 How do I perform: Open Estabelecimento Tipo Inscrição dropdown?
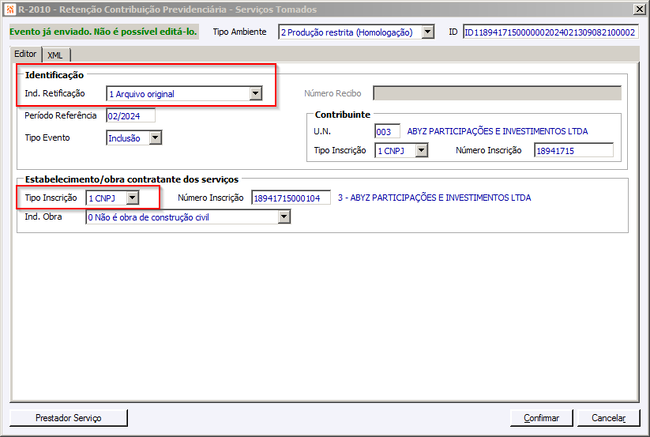[x=132, y=198]
